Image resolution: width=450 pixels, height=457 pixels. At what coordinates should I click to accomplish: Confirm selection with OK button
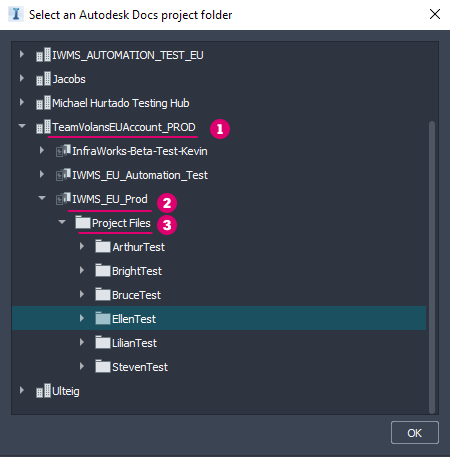tap(415, 433)
